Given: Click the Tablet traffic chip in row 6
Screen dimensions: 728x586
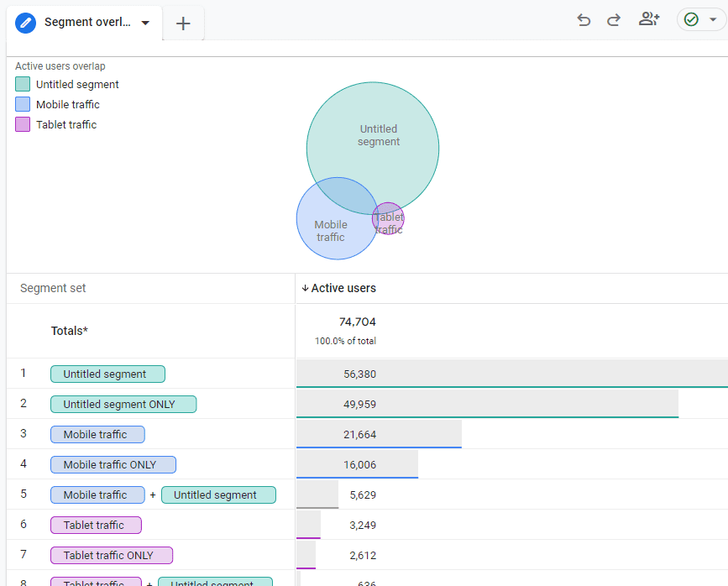Looking at the screenshot, I should click(96, 525).
